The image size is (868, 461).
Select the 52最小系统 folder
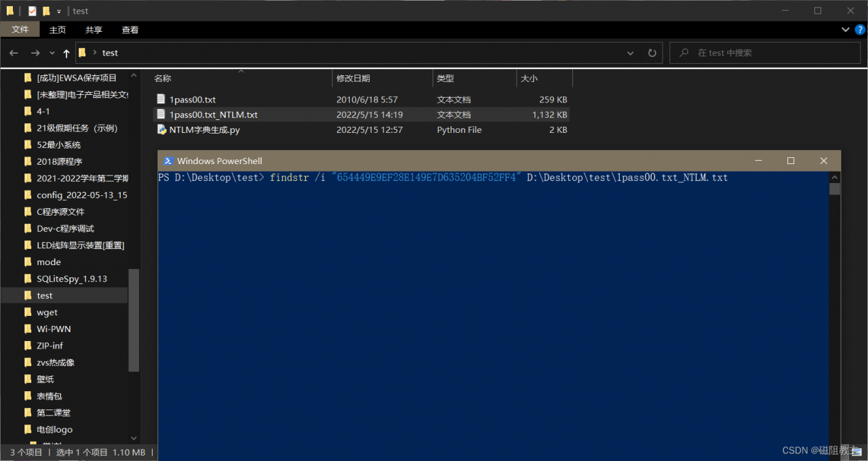[x=59, y=144]
